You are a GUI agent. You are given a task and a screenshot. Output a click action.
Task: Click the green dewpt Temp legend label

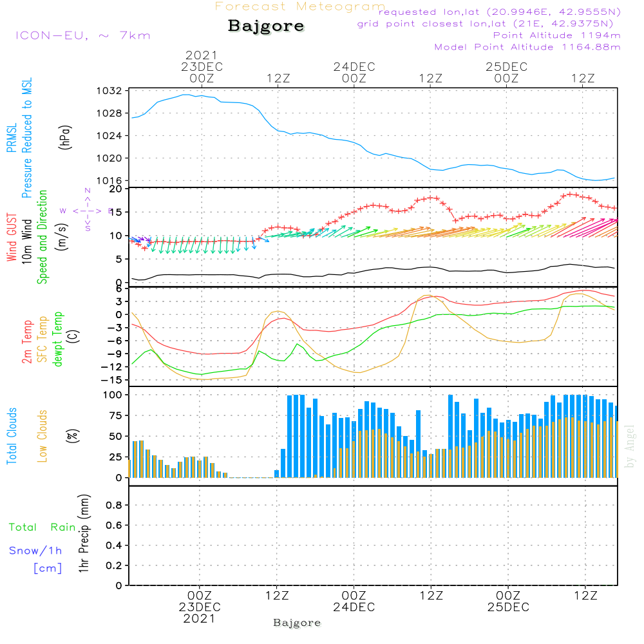pos(58,339)
